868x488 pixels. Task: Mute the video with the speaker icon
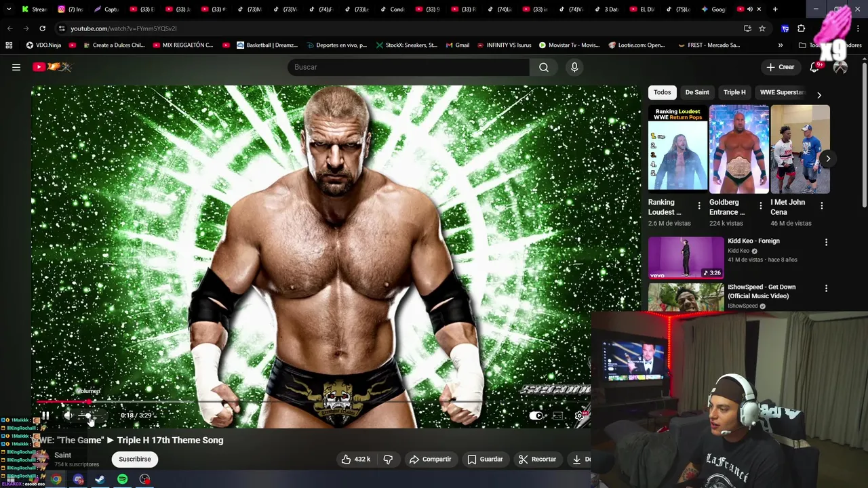(x=68, y=415)
